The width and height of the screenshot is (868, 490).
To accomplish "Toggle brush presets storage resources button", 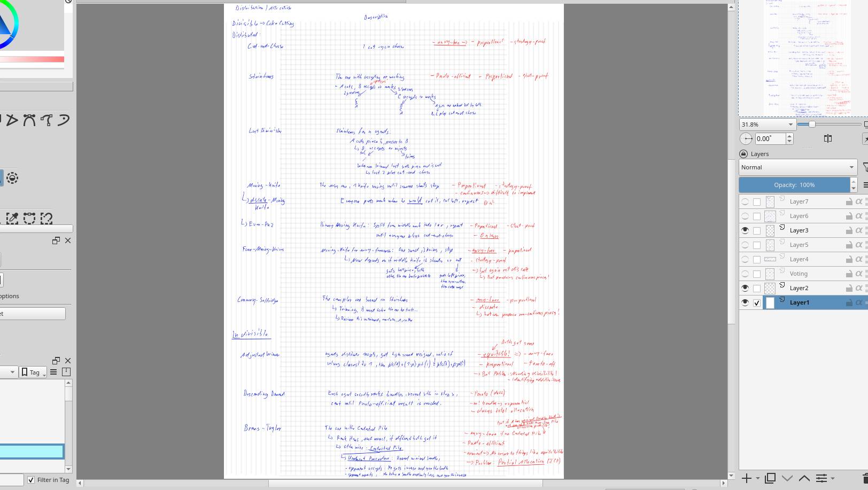I will (x=66, y=372).
